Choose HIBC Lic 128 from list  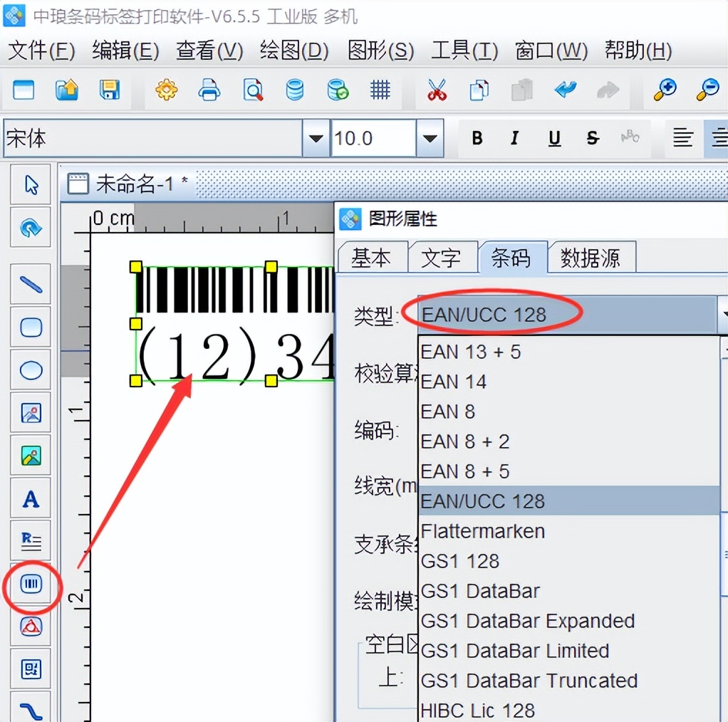[568, 711]
